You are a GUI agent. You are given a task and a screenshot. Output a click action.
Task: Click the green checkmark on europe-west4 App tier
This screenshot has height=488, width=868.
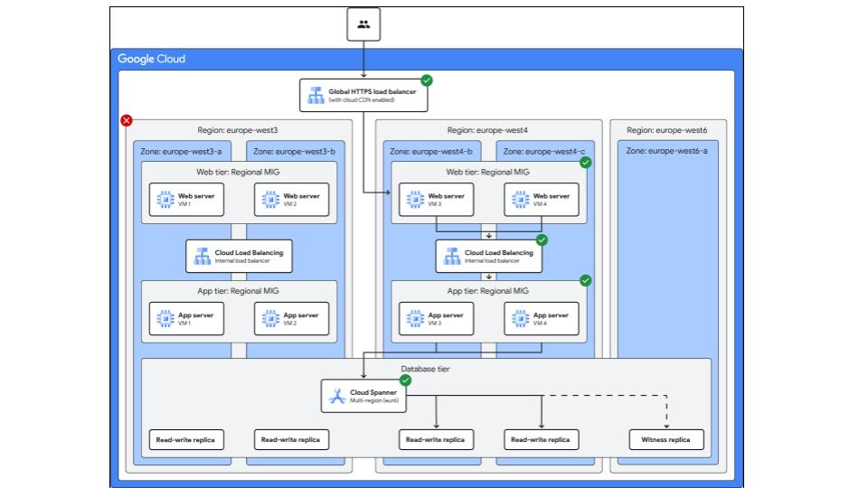(585, 280)
